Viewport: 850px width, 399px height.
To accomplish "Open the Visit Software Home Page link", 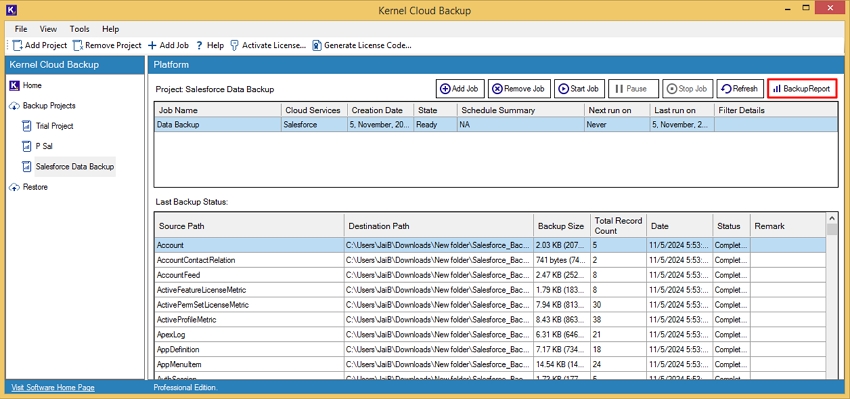I will [x=53, y=388].
